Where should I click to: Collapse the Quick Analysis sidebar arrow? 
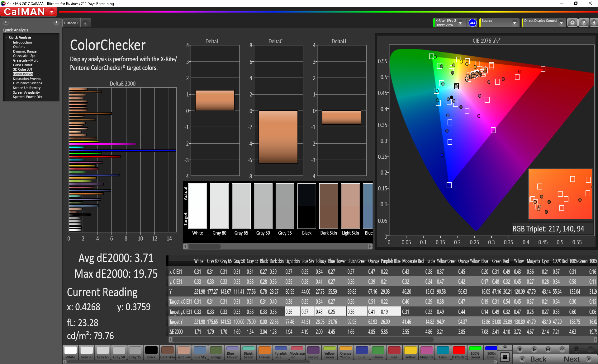tap(56, 22)
